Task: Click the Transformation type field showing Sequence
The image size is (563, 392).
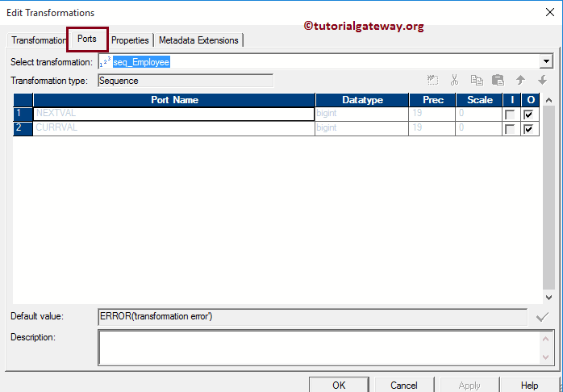Action: coord(186,81)
